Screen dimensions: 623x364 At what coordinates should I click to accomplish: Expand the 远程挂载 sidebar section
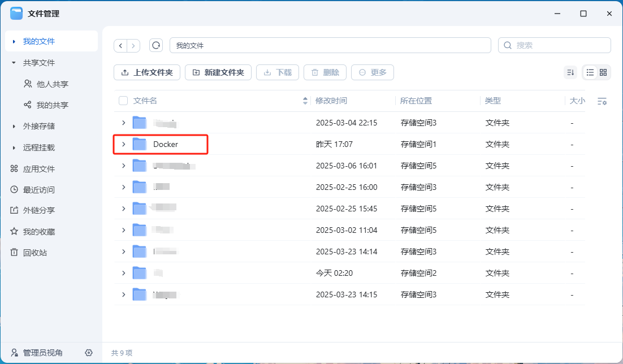(14, 148)
